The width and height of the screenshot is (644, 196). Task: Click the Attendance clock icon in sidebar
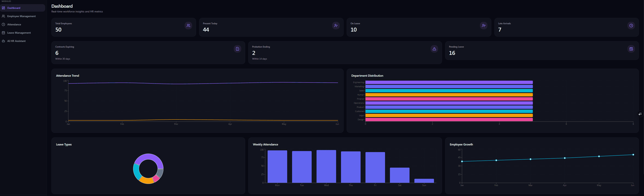[4, 24]
